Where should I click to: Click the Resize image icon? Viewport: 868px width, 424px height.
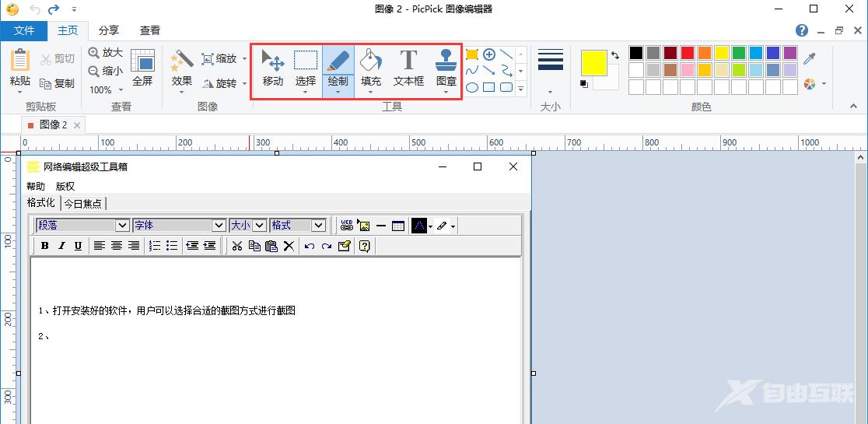tap(208, 58)
